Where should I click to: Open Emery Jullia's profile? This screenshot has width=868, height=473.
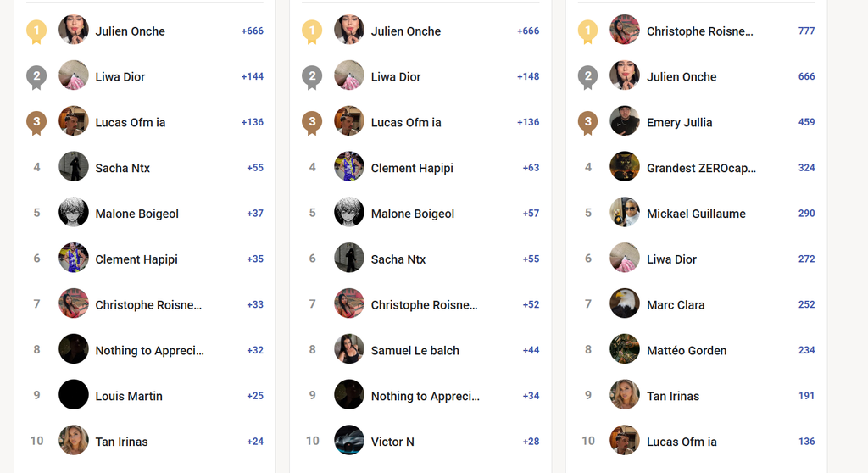(679, 122)
